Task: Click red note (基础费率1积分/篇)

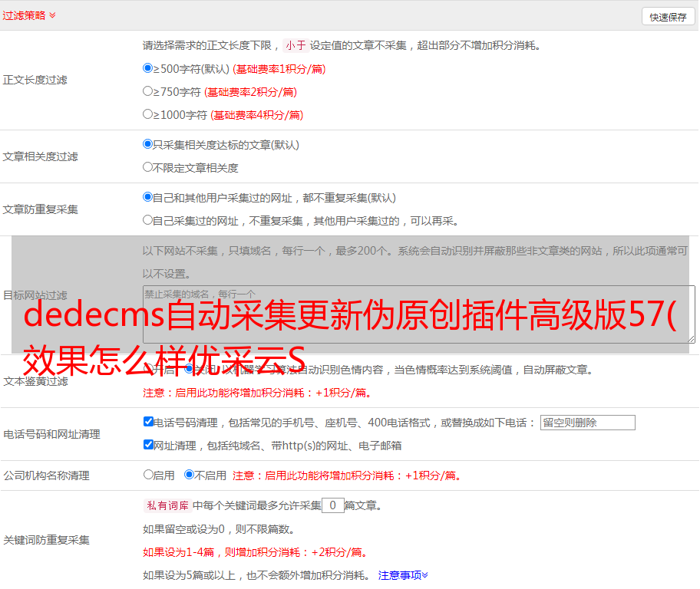Action: click(279, 69)
